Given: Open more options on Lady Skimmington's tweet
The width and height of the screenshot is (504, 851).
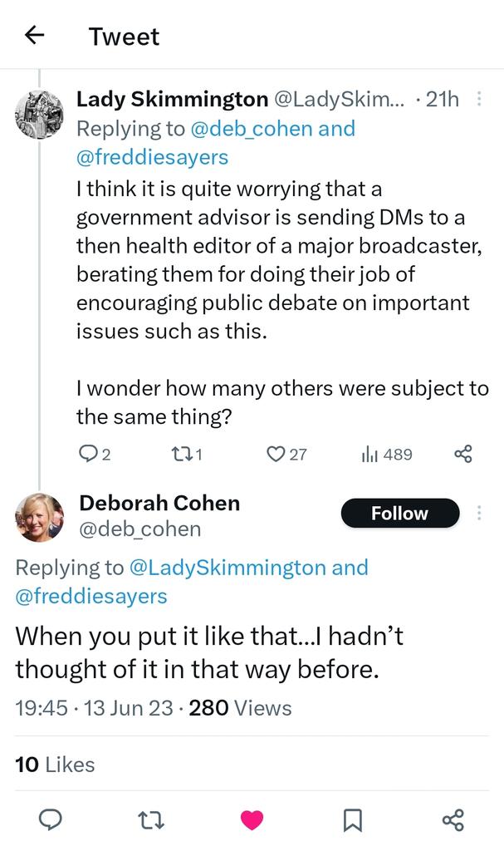Looking at the screenshot, I should (x=479, y=99).
